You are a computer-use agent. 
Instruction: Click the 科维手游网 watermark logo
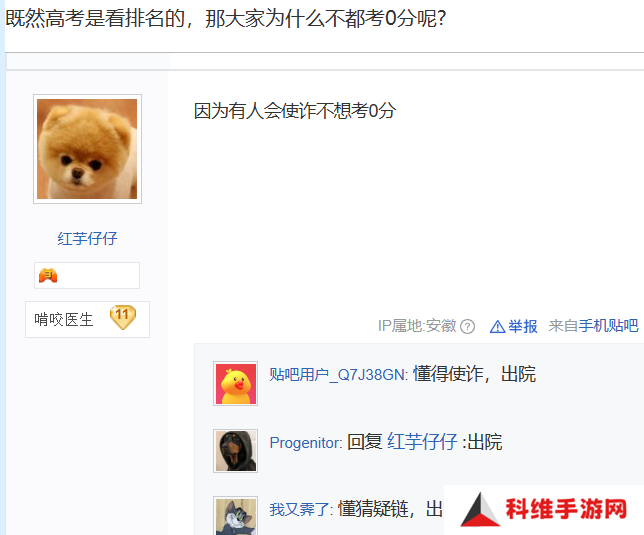point(544,510)
